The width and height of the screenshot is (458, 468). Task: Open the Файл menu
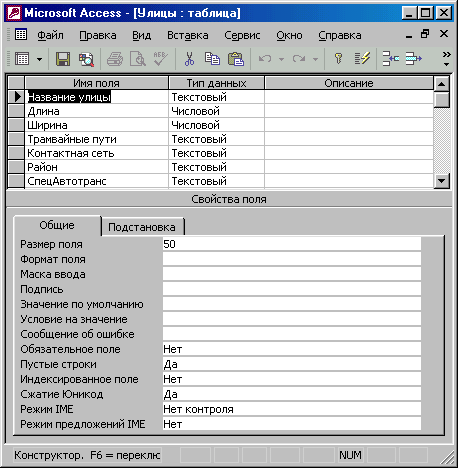point(50,35)
